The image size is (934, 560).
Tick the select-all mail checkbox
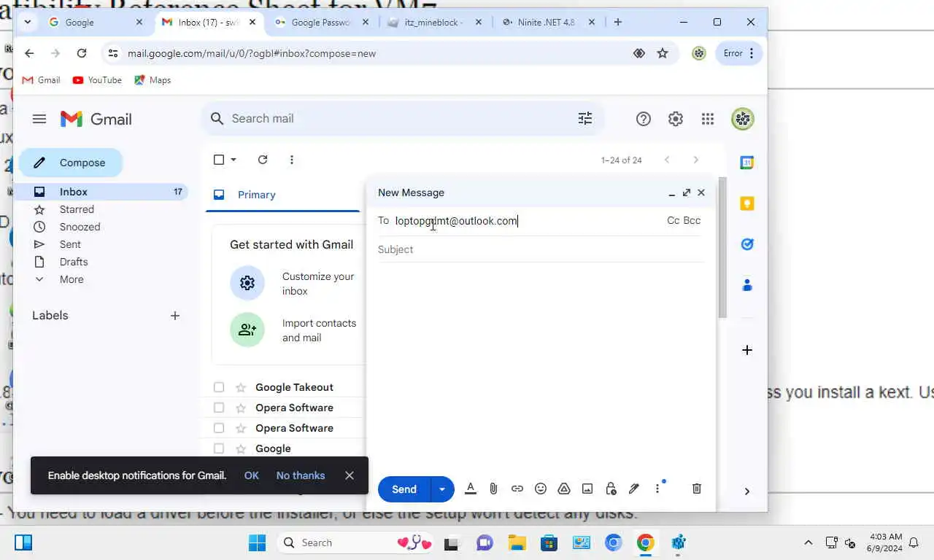[219, 160]
